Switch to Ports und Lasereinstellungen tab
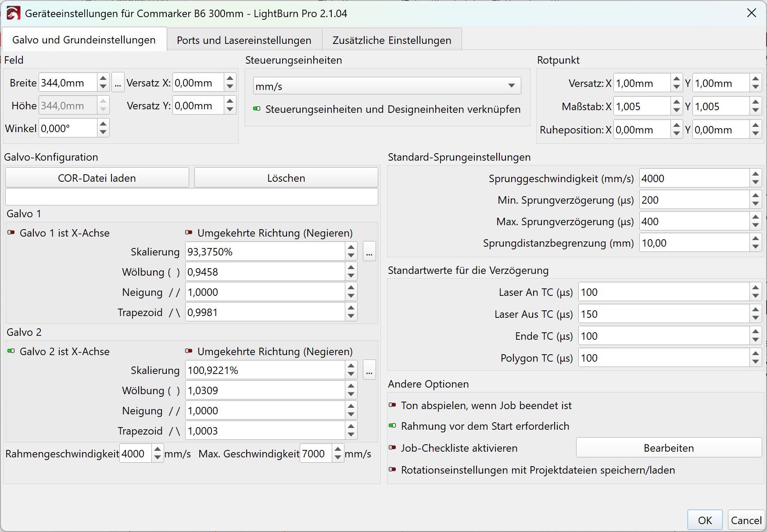The height and width of the screenshot is (532, 767). (x=244, y=40)
